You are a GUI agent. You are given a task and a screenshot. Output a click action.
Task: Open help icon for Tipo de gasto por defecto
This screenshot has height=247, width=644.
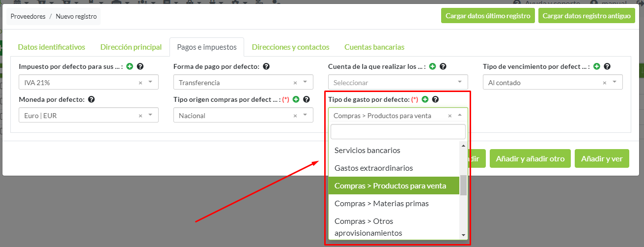pyautogui.click(x=435, y=99)
